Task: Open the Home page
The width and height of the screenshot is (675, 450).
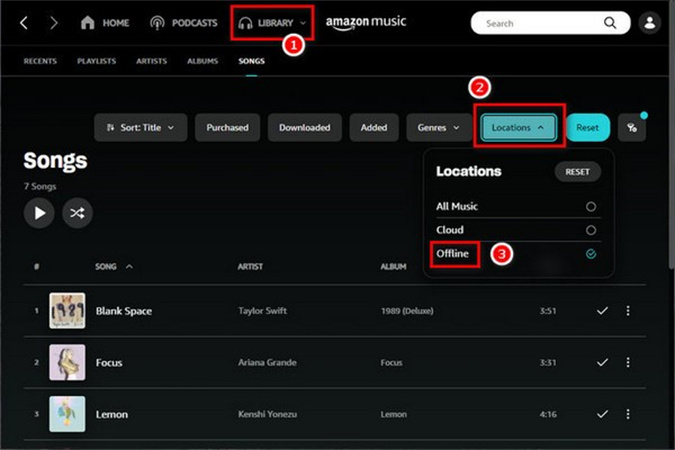Action: click(105, 23)
